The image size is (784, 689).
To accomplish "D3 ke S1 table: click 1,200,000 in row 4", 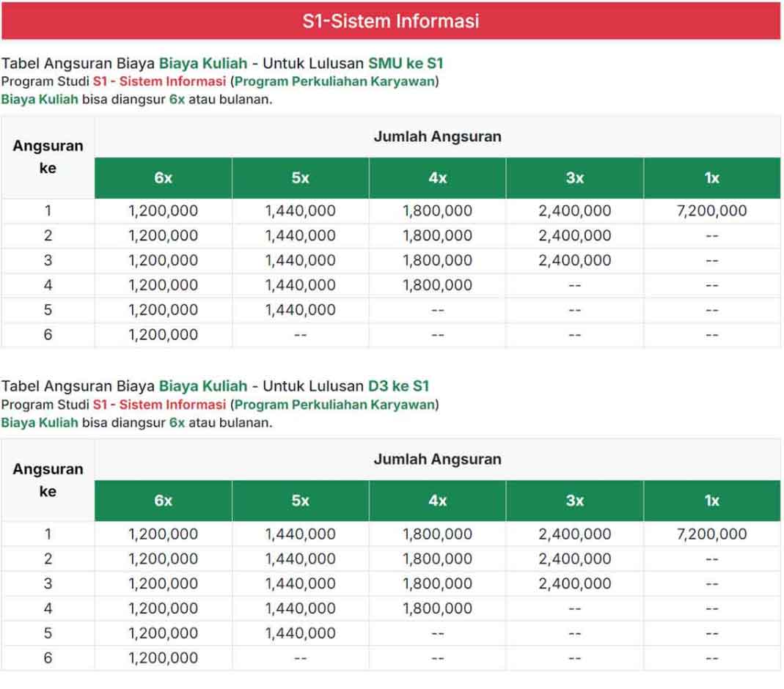I will pos(163,608).
